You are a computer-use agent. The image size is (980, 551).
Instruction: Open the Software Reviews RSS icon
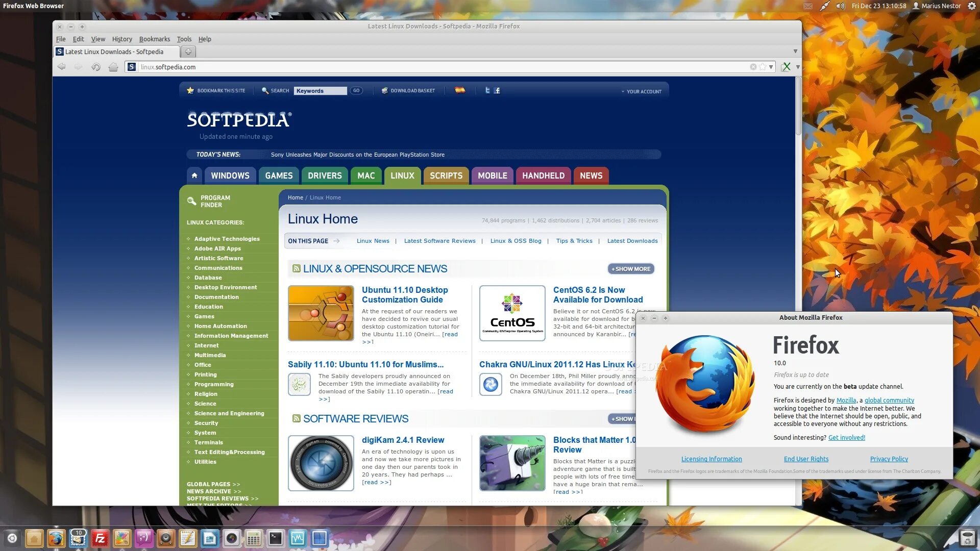point(296,418)
